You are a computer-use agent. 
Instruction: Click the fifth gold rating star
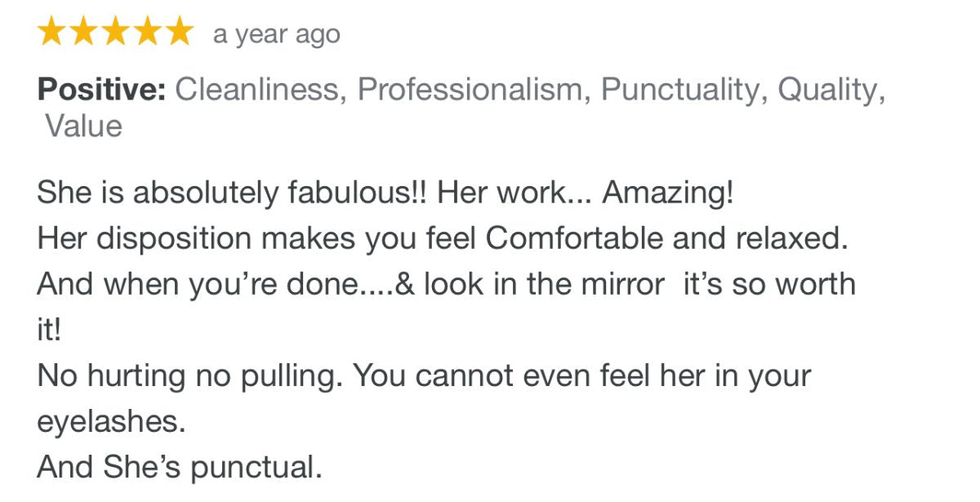pyautogui.click(x=176, y=33)
